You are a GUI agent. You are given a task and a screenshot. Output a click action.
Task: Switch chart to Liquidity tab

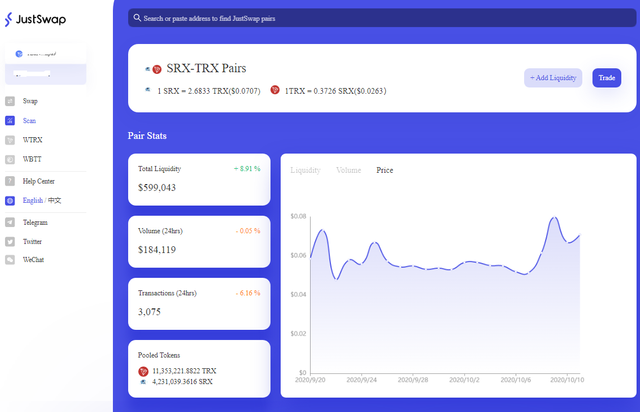coord(305,170)
